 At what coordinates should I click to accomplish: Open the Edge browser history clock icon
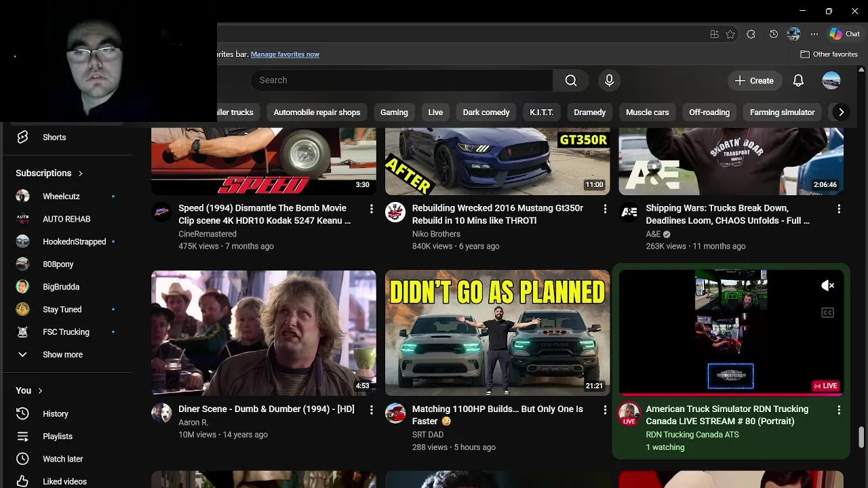click(774, 34)
